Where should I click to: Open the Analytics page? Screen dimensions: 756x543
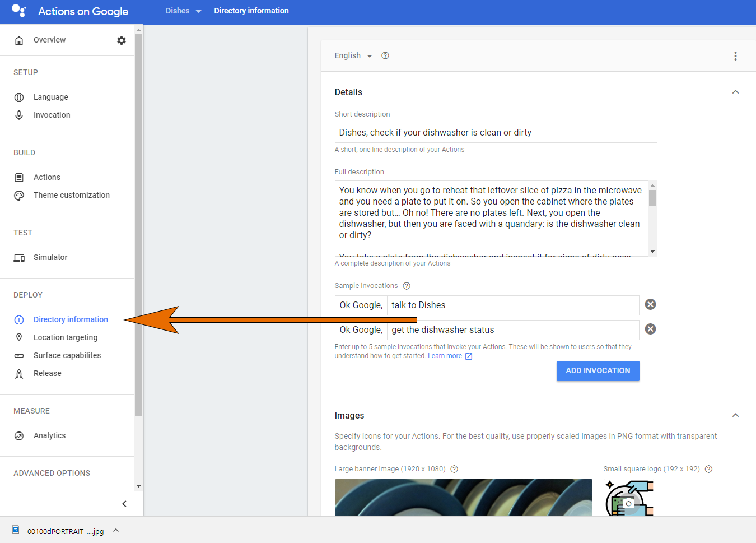(49, 436)
